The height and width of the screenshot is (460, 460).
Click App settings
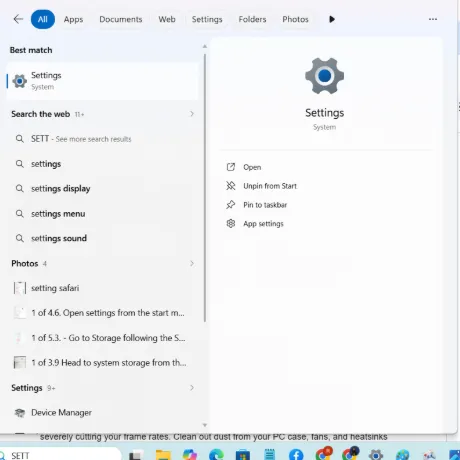coord(263,224)
